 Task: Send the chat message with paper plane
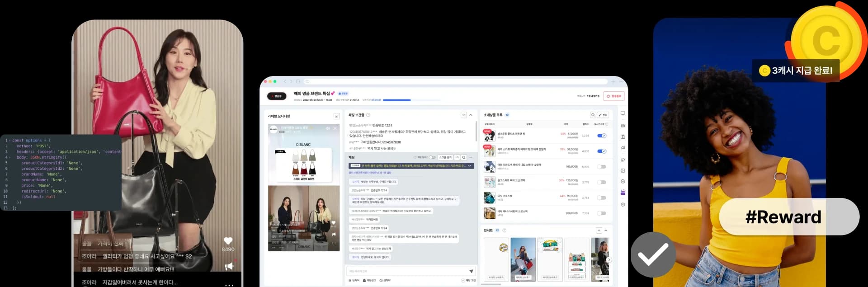click(x=471, y=271)
